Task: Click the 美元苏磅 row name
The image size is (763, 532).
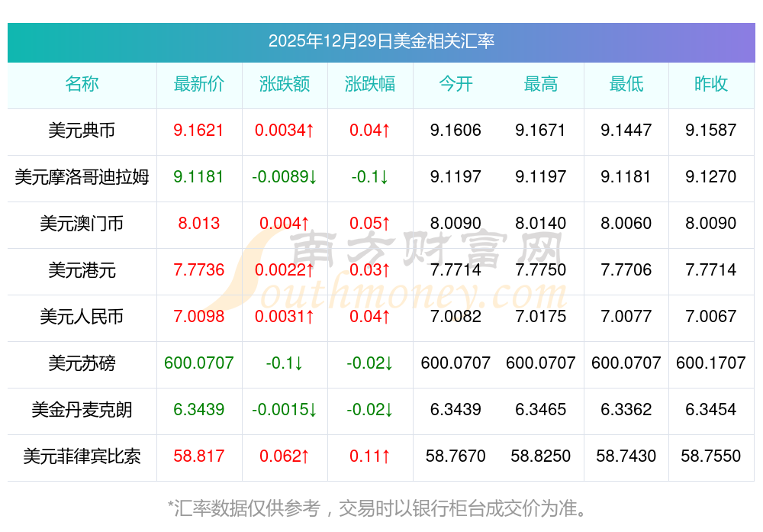Action: click(82, 363)
